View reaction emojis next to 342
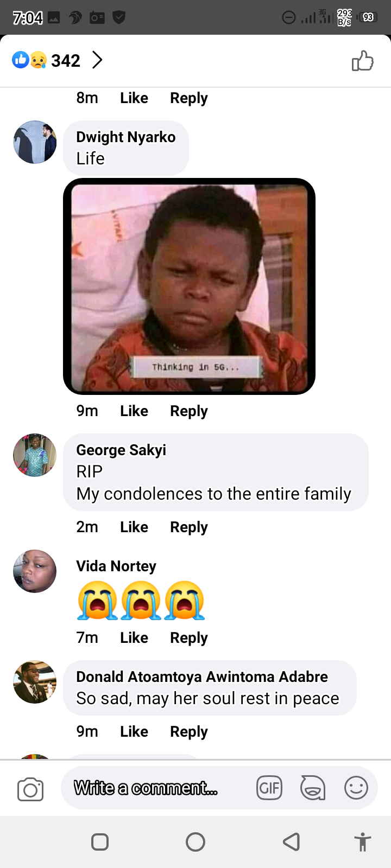Image resolution: width=391 pixels, height=868 pixels. 29,60
